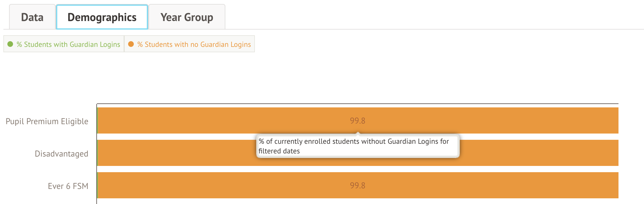
Task: Click the Ever 6 FSM axis label
Action: pyautogui.click(x=68, y=186)
